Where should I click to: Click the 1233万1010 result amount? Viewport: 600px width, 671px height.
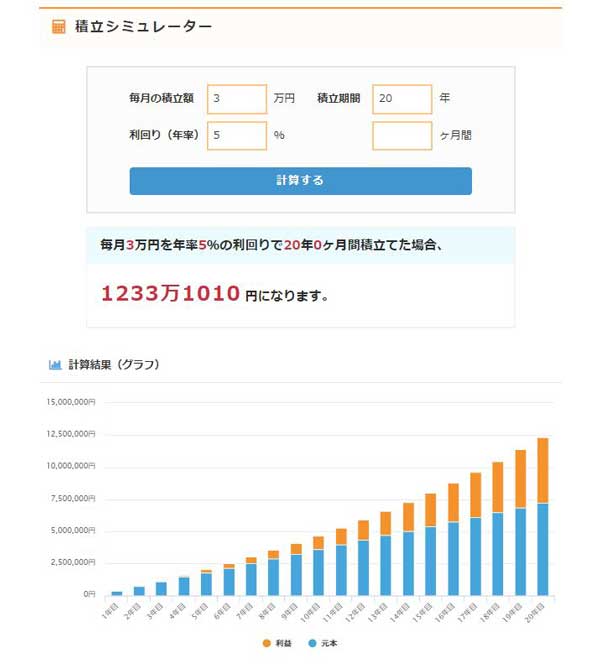(x=170, y=294)
